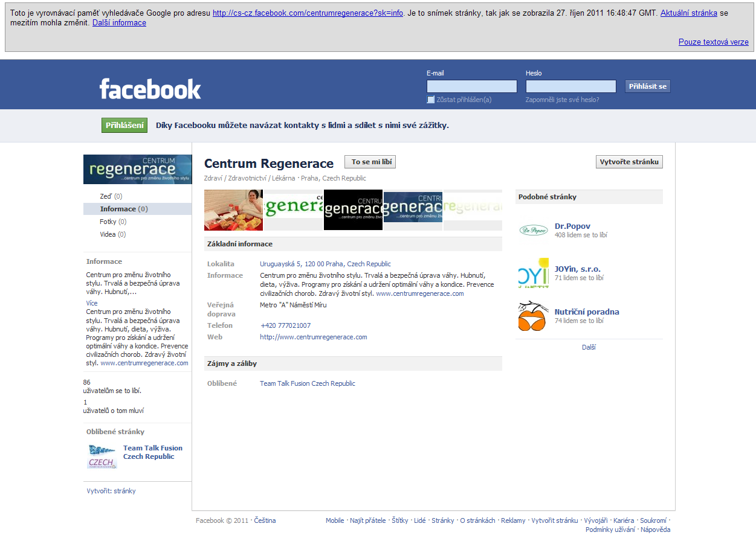
Task: Click the Team Talk Fusion Czech logo
Action: (x=102, y=456)
